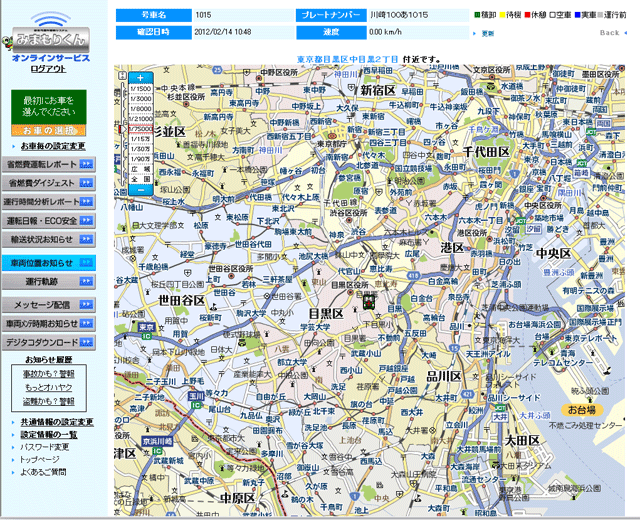Select the 1/1500 map scale
640x520 pixels.
coord(140,89)
